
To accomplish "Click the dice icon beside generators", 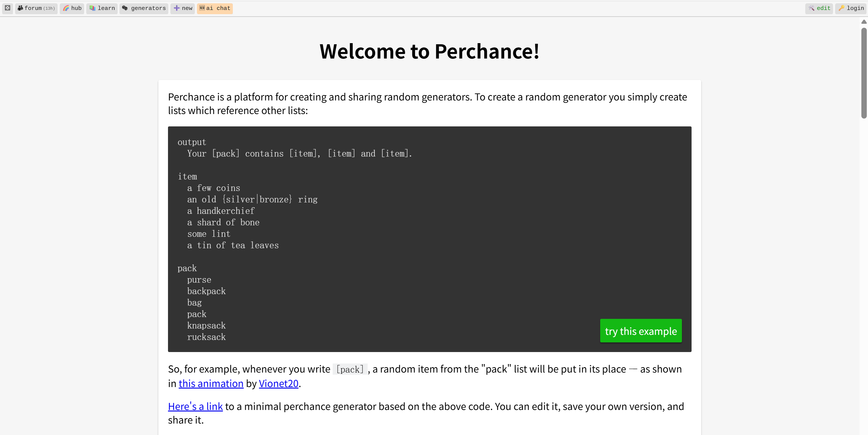I will click(125, 8).
